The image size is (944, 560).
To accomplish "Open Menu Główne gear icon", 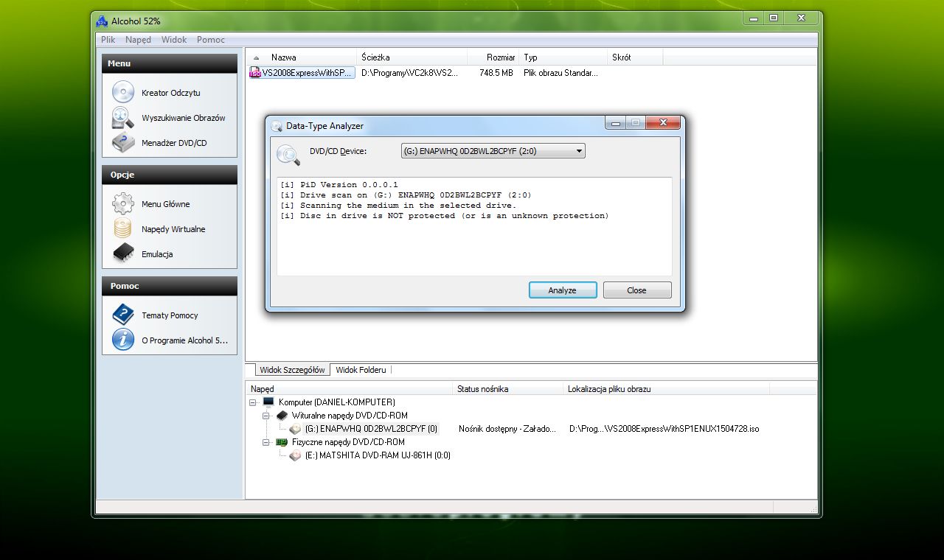I will click(123, 204).
